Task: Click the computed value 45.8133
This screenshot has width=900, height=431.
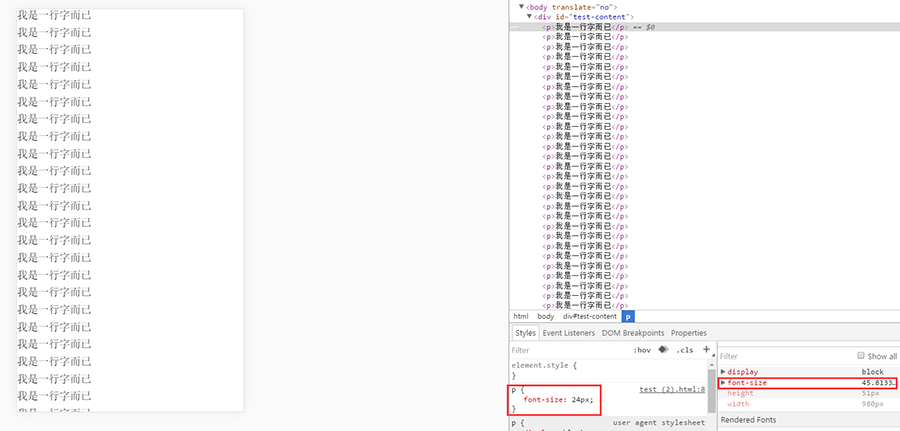Action: 879,383
